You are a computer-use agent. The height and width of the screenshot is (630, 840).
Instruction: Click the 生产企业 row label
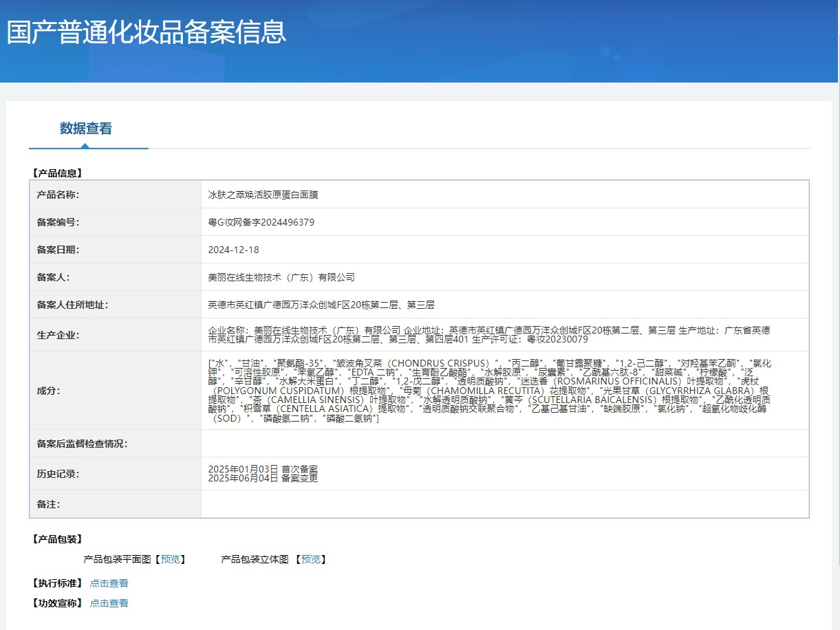click(58, 335)
